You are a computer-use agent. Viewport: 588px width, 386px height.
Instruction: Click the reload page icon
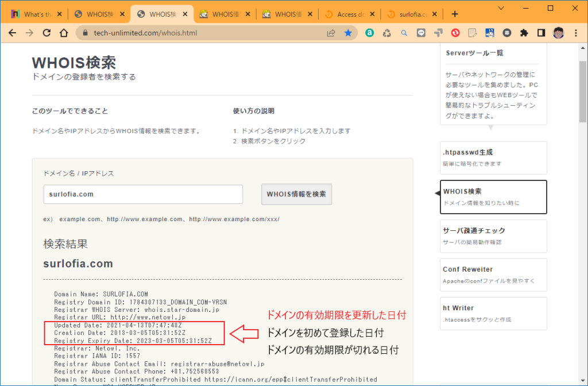click(46, 33)
